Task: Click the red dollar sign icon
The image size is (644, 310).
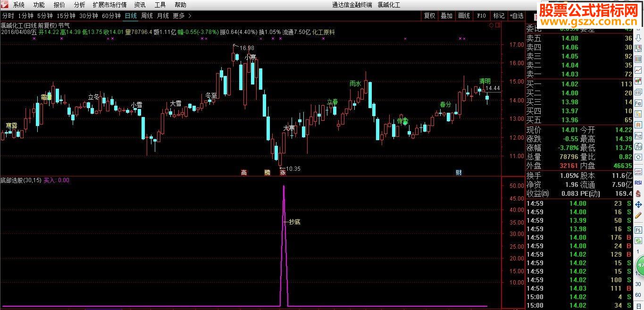Action: (x=638, y=194)
